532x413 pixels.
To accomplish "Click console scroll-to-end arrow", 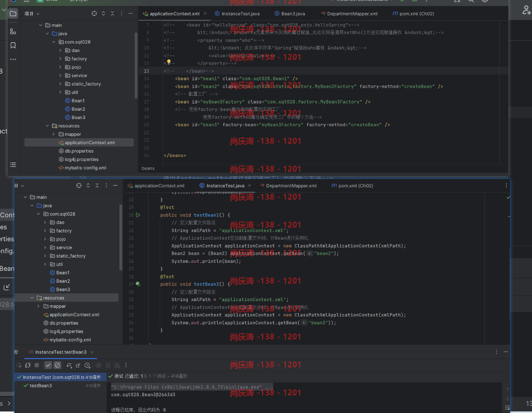I will pos(507,399).
